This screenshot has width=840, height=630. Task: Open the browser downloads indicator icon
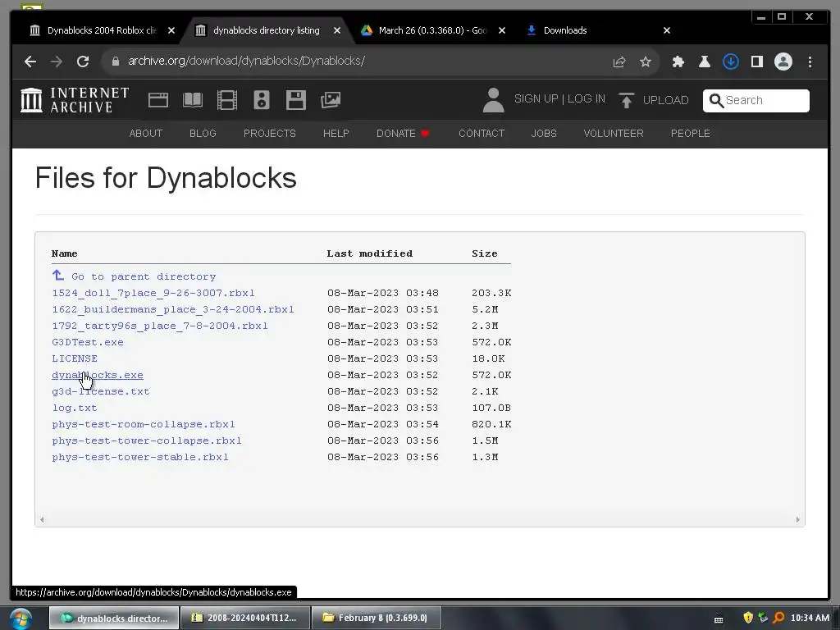point(731,62)
